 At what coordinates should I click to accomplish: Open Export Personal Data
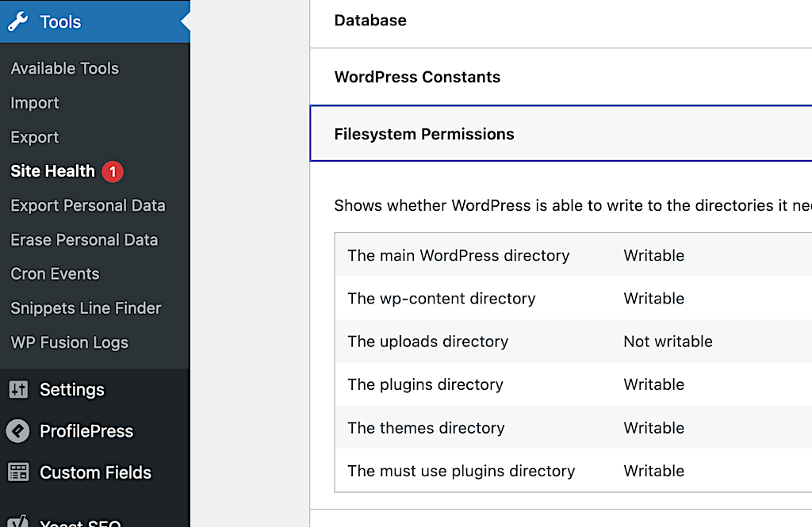(x=88, y=205)
